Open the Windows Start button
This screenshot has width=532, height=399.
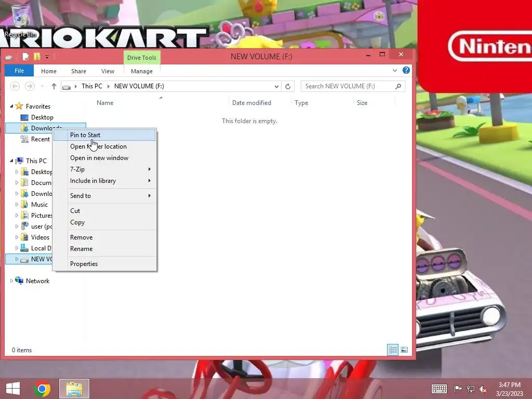point(13,389)
